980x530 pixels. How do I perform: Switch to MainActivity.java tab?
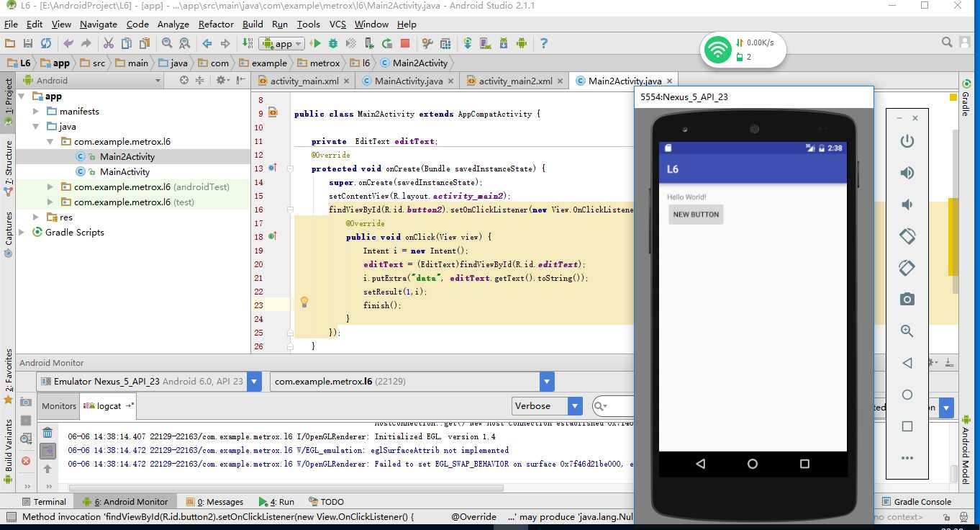[x=408, y=81]
